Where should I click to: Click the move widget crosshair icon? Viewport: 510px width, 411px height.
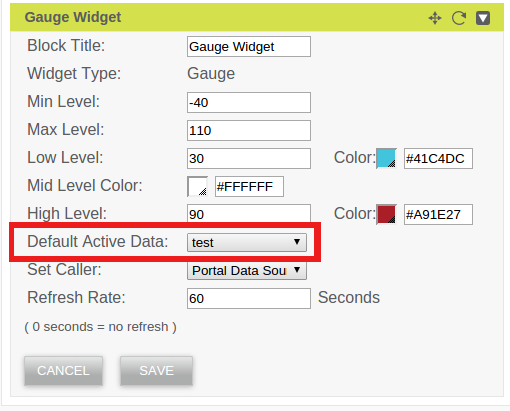435,18
